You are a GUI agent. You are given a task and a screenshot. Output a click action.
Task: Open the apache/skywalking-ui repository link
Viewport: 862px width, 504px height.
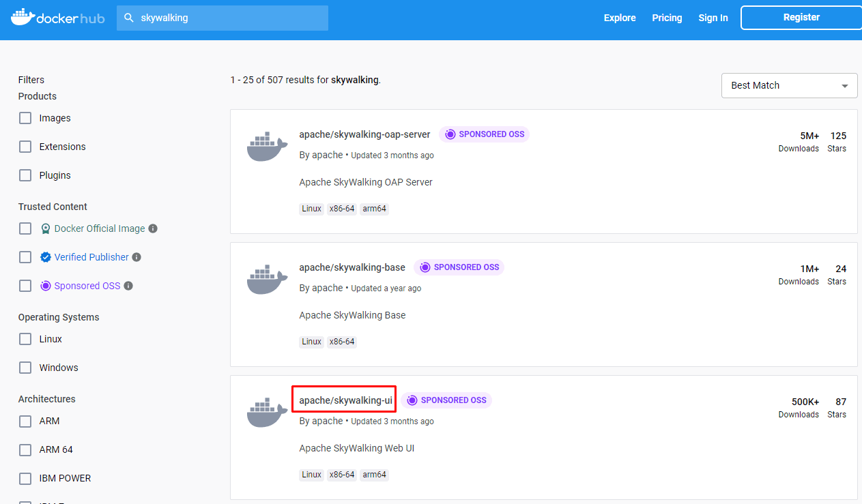point(345,400)
